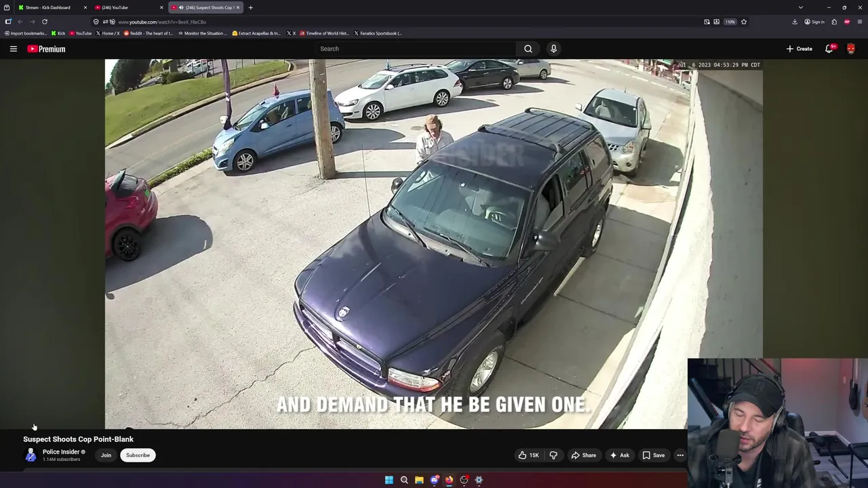Image resolution: width=868 pixels, height=488 pixels.
Task: Open Home / X bookmark
Action: 108,33
